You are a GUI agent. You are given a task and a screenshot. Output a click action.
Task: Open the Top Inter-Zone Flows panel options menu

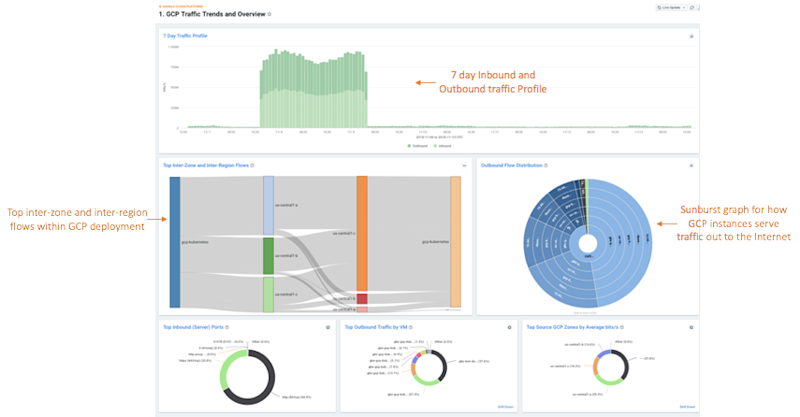(x=464, y=166)
